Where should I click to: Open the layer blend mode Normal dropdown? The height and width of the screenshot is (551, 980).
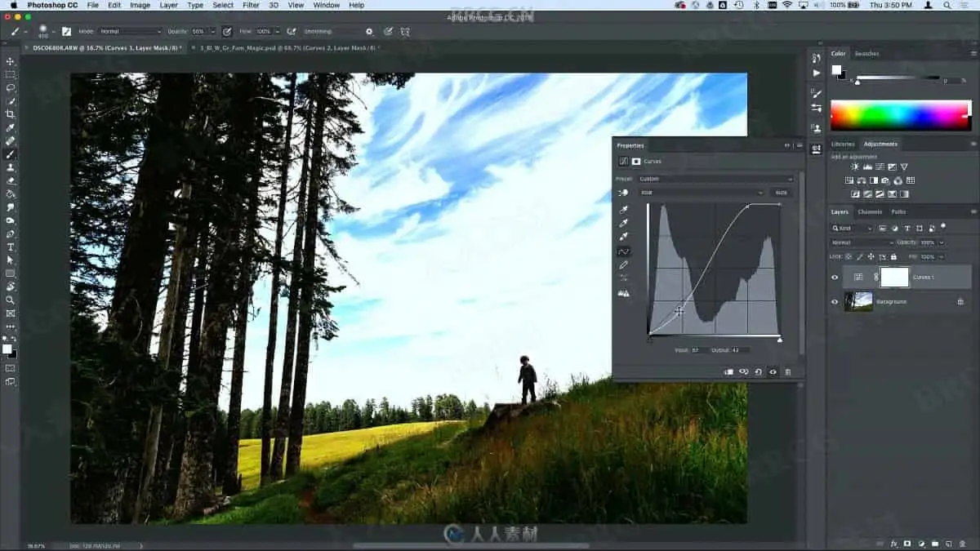tap(862, 242)
